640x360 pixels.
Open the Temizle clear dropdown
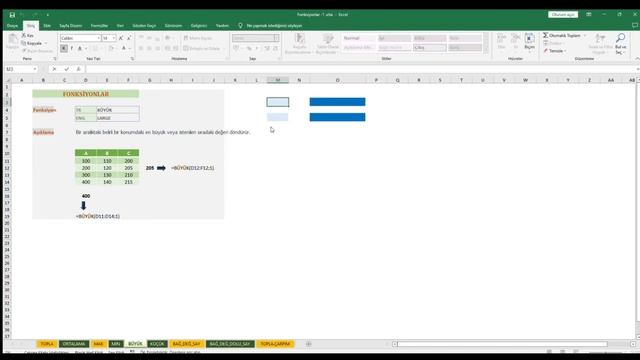tap(555, 51)
